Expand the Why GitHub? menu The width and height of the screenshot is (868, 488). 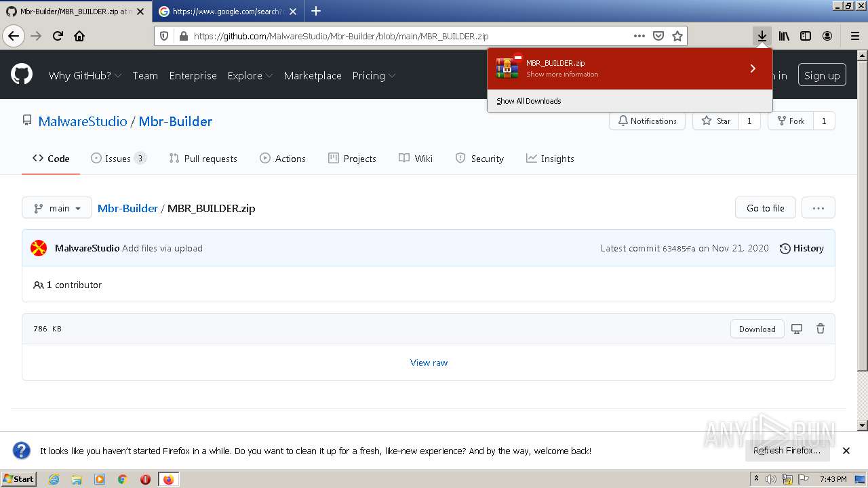click(85, 75)
